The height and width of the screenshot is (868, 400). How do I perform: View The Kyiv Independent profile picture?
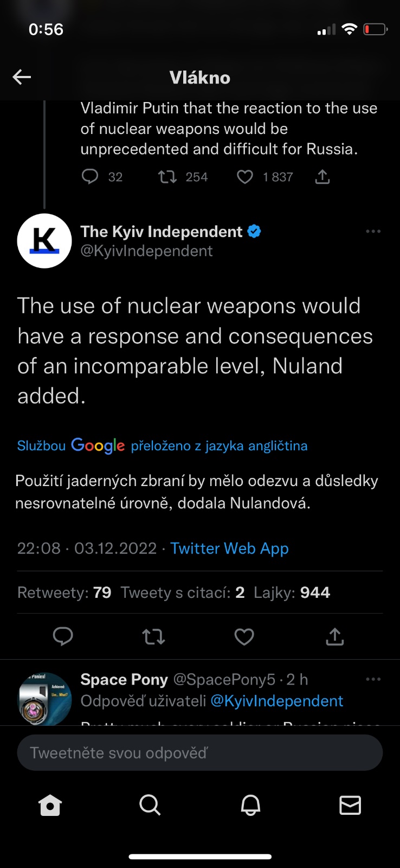click(x=44, y=241)
